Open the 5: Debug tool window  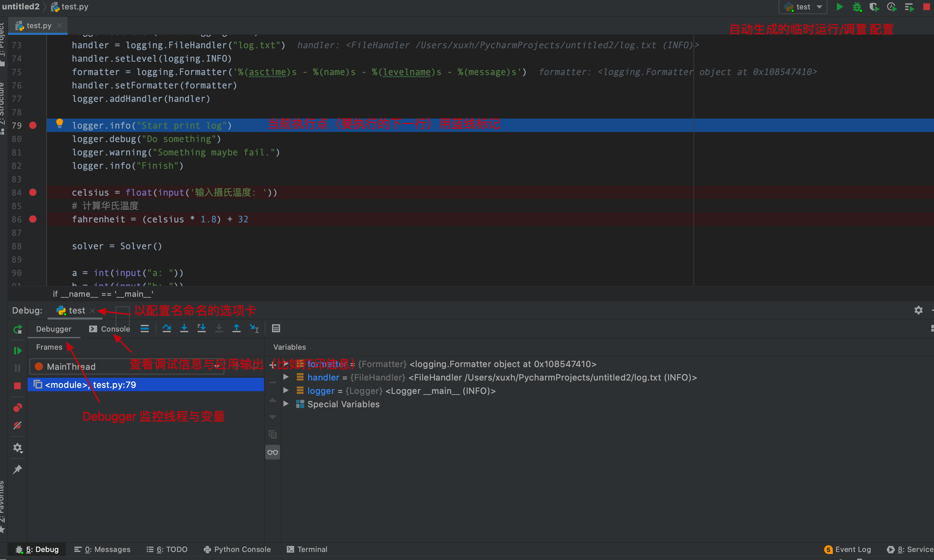[x=37, y=549]
